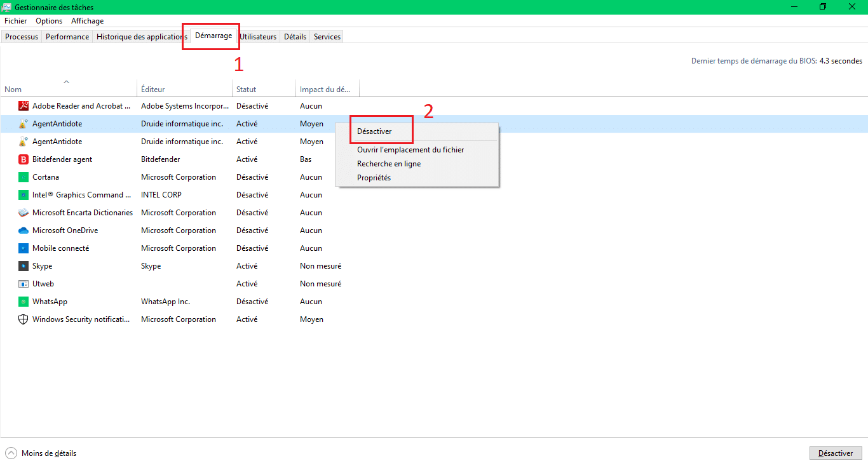The height and width of the screenshot is (468, 868).
Task: Click the Adobe Reader and Acrobat icon
Action: coord(24,106)
